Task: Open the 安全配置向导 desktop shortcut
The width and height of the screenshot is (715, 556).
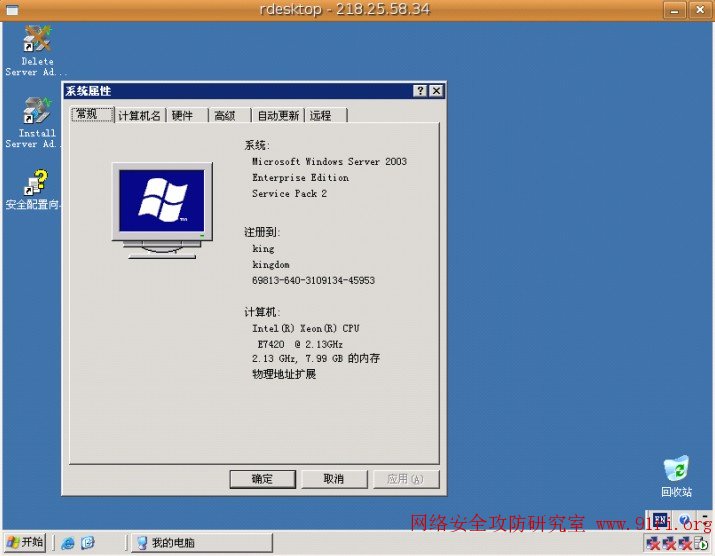Action: pos(34,189)
